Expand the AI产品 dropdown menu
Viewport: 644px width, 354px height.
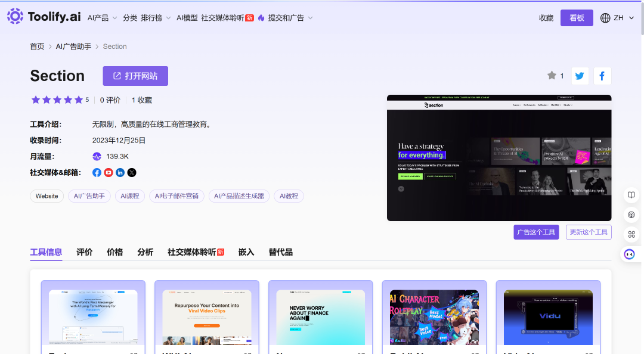[x=103, y=18]
